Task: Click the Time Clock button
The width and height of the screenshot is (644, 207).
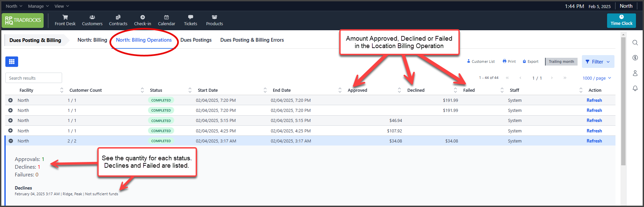Action: (621, 20)
